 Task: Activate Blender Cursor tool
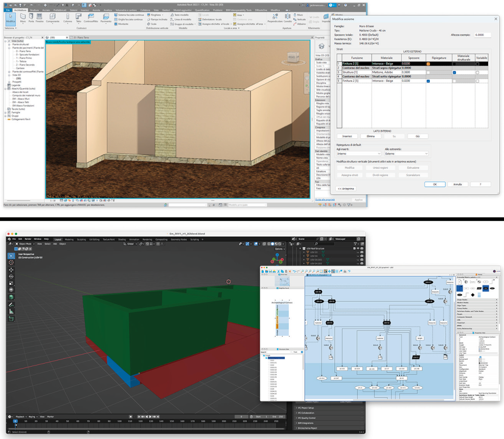click(11, 262)
